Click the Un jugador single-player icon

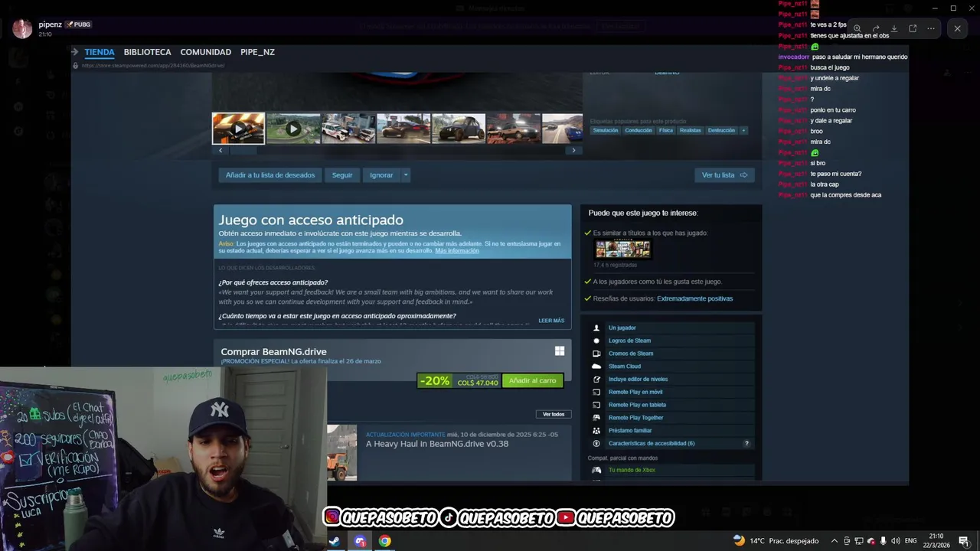point(596,328)
